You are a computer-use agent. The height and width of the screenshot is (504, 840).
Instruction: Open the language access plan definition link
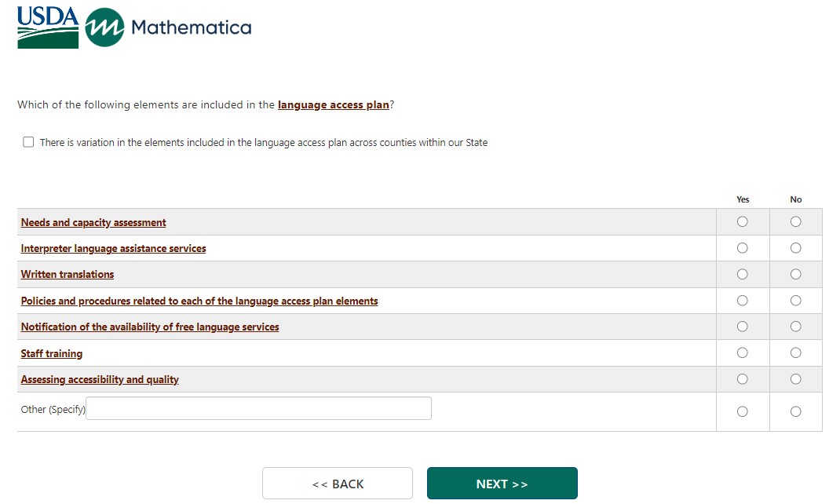pos(334,104)
